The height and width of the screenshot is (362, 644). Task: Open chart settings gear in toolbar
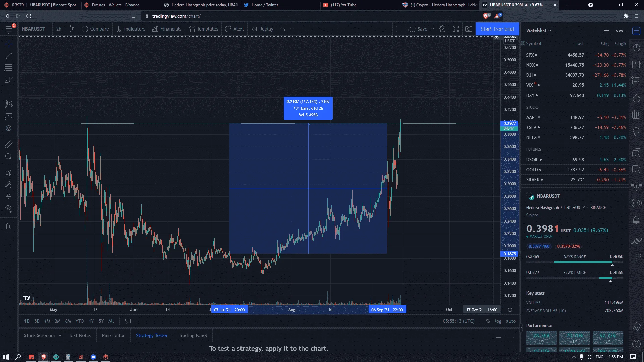tap(443, 29)
